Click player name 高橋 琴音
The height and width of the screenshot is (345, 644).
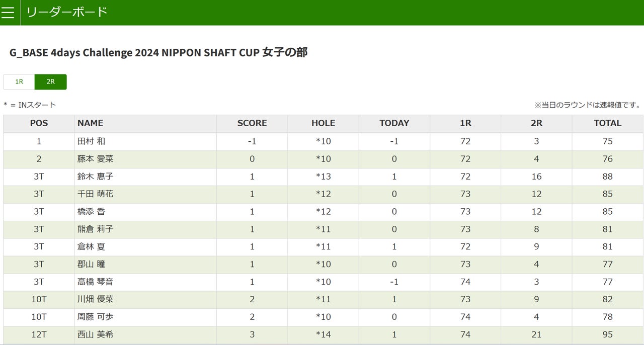point(95,282)
